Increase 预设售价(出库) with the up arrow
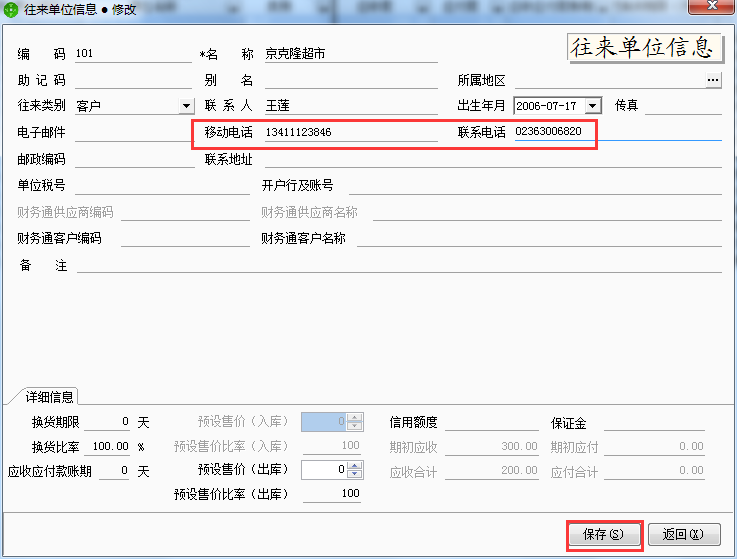 click(354, 465)
